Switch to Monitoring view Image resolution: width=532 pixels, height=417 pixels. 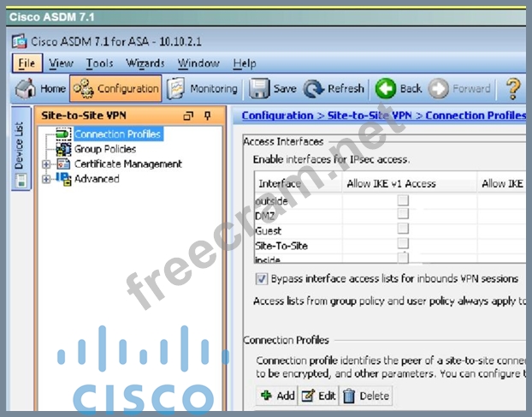click(x=203, y=88)
